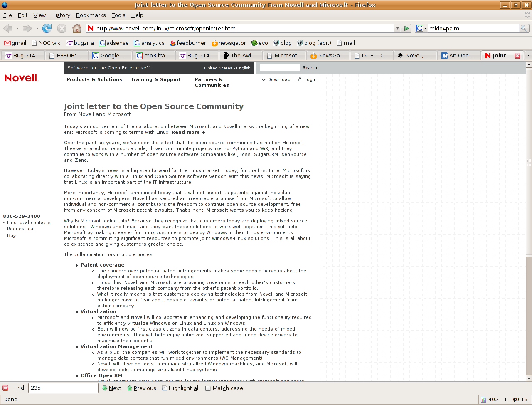Open the blog bookmark
532x405 pixels.
[x=283, y=43]
